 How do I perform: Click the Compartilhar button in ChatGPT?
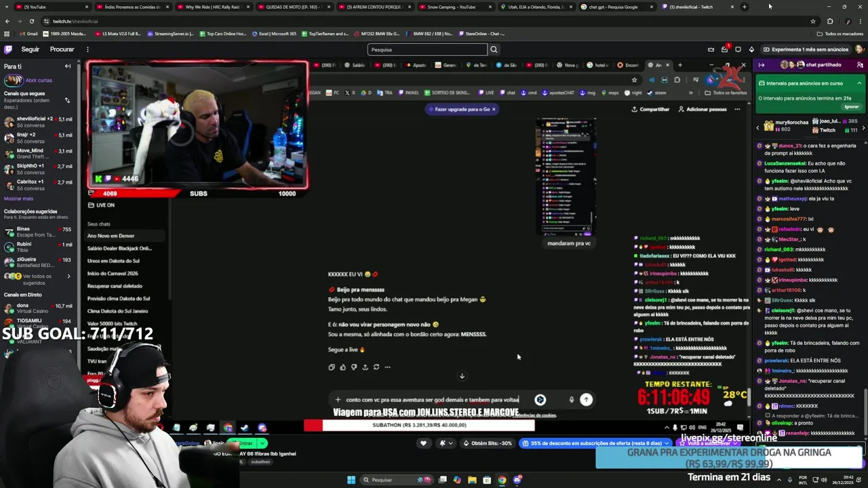(650, 109)
